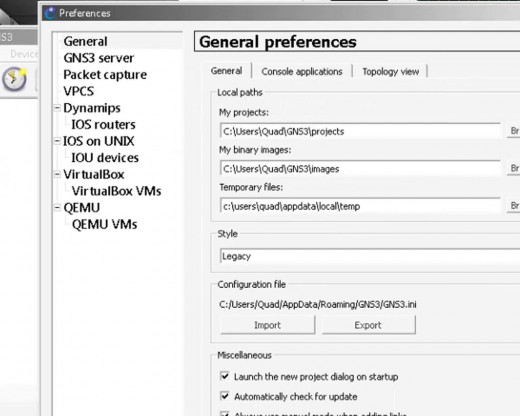Switch to the Console applications tab
This screenshot has height=416, width=520.
(302, 71)
